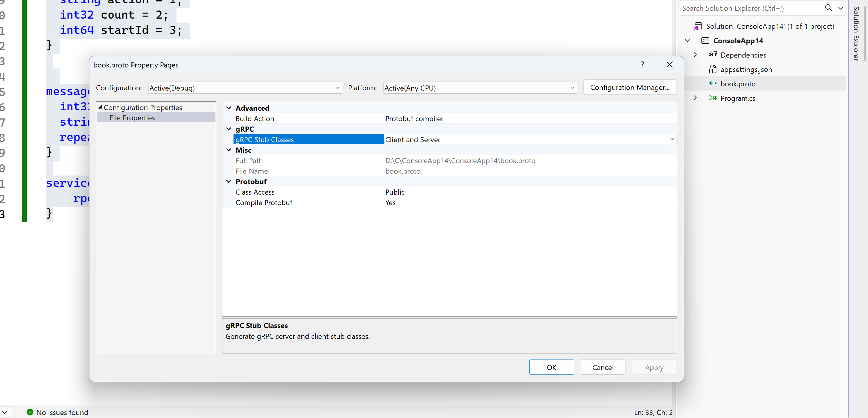Click the No issues found status
Viewport: 868px width, 418px height.
[62, 412]
